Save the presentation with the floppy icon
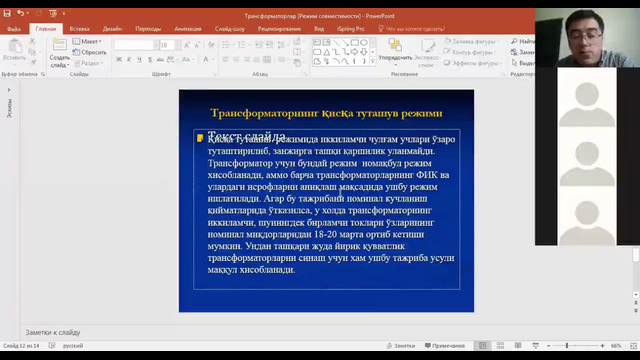Viewport: 640px width, 360px height. coord(7,13)
